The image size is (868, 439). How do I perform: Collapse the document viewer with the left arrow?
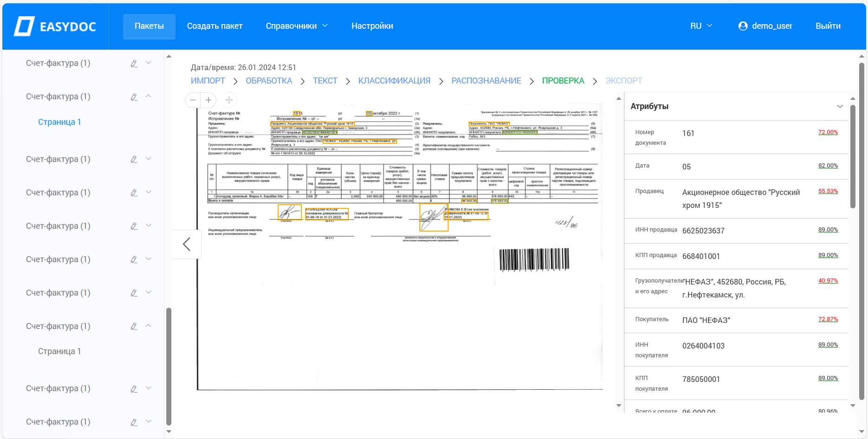[x=186, y=244]
